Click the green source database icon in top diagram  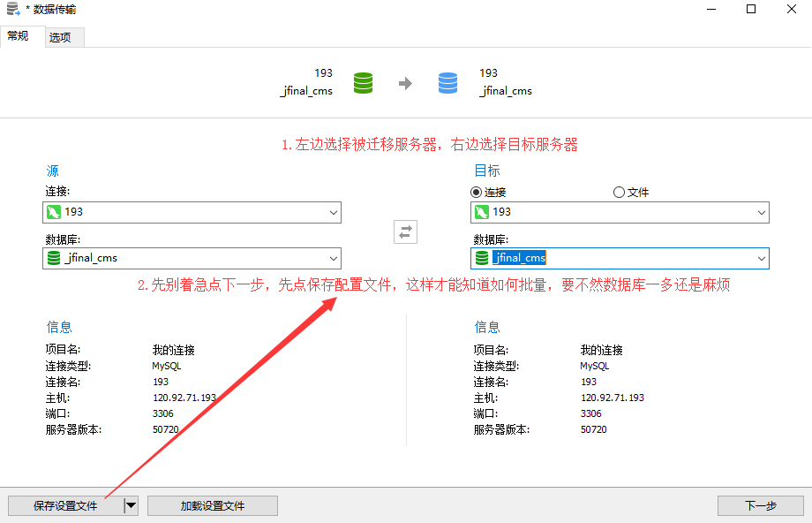tap(363, 82)
